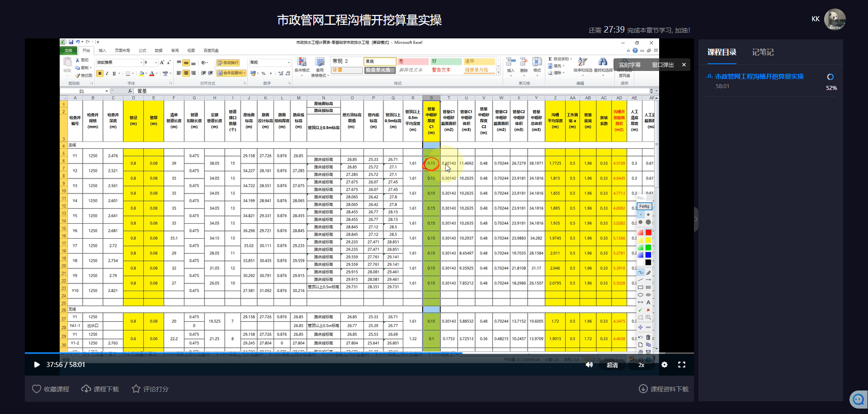Click the undo arrow in drawing palette
This screenshot has width=868, height=414.
[640, 337]
